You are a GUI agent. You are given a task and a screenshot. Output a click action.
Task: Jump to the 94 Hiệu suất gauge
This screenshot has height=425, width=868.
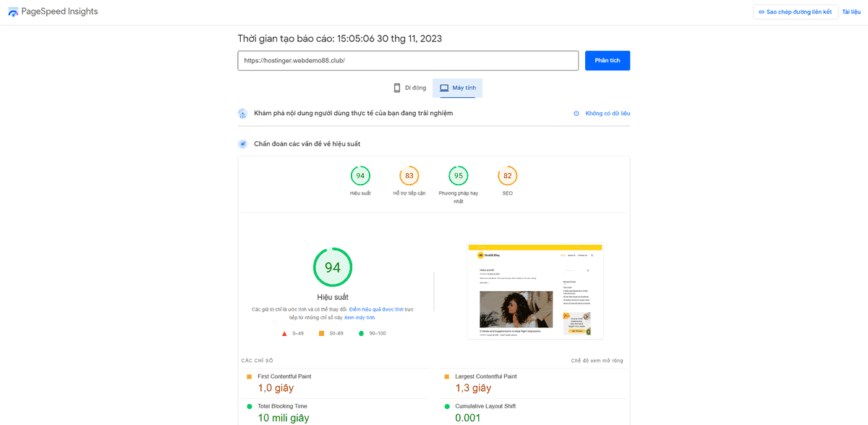pyautogui.click(x=360, y=181)
